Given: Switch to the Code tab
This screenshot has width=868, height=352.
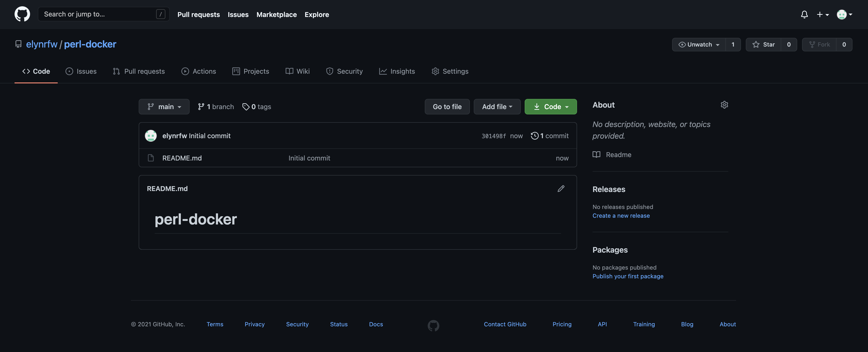Looking at the screenshot, I should 36,71.
